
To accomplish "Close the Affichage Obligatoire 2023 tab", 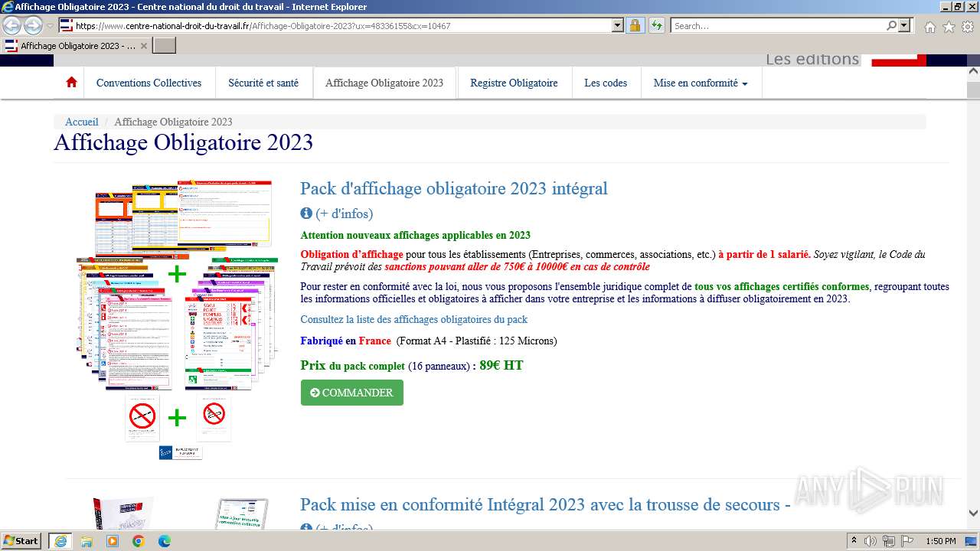I will point(144,46).
